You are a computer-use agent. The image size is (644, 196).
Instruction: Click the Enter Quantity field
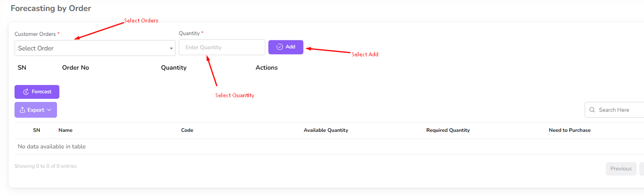(222, 47)
